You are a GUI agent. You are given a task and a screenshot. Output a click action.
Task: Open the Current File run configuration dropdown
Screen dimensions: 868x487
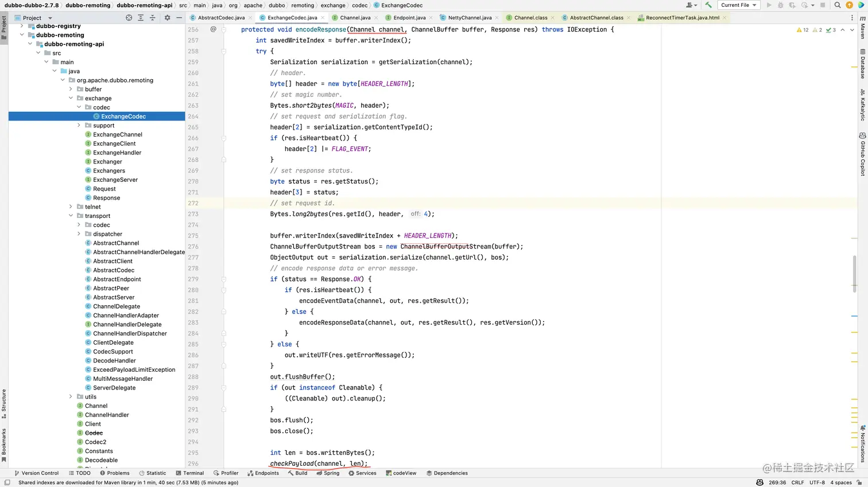[739, 5]
